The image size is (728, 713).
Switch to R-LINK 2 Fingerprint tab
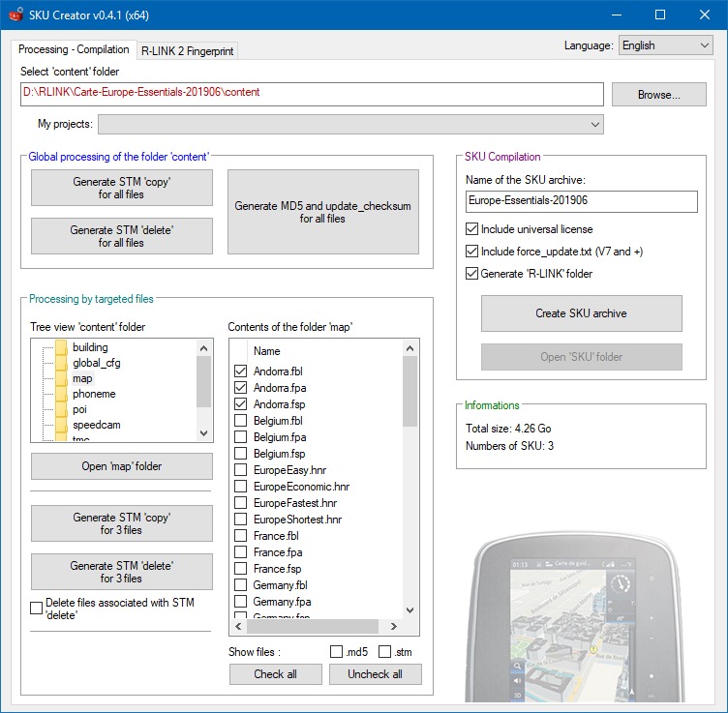pos(187,51)
